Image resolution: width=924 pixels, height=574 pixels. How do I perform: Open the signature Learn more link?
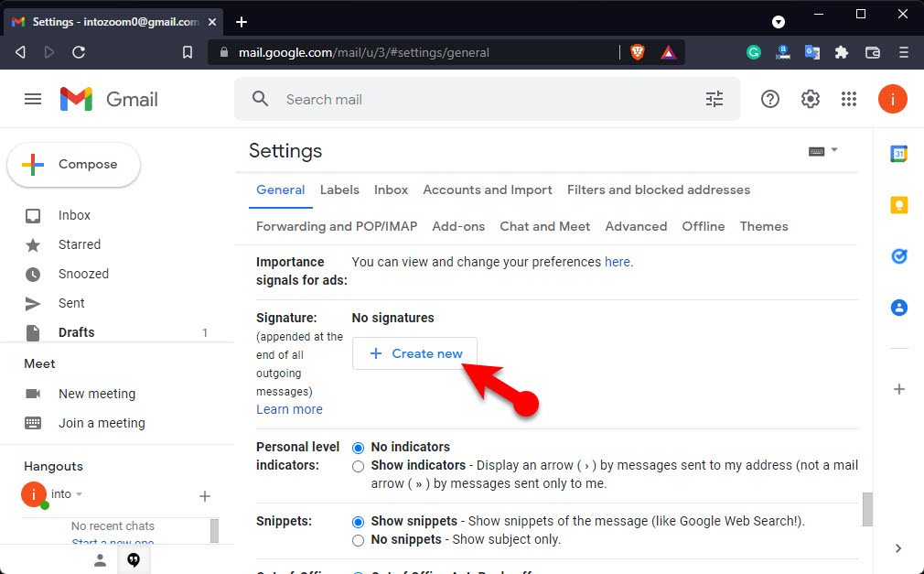pyautogui.click(x=289, y=409)
